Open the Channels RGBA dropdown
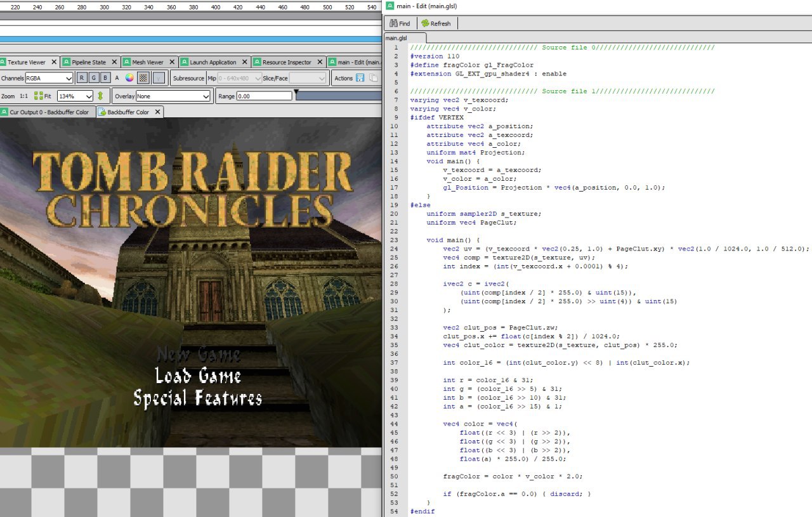Image resolution: width=812 pixels, height=517 pixels. (49, 78)
